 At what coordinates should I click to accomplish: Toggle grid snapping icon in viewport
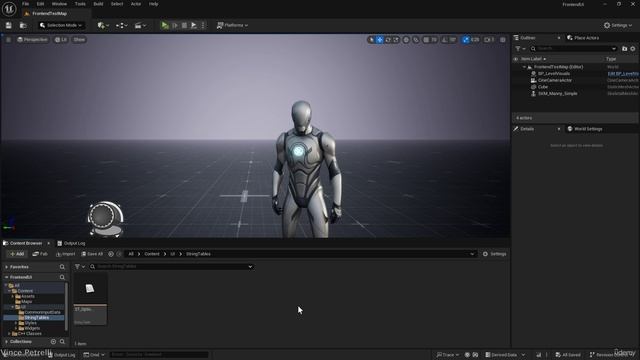426,40
